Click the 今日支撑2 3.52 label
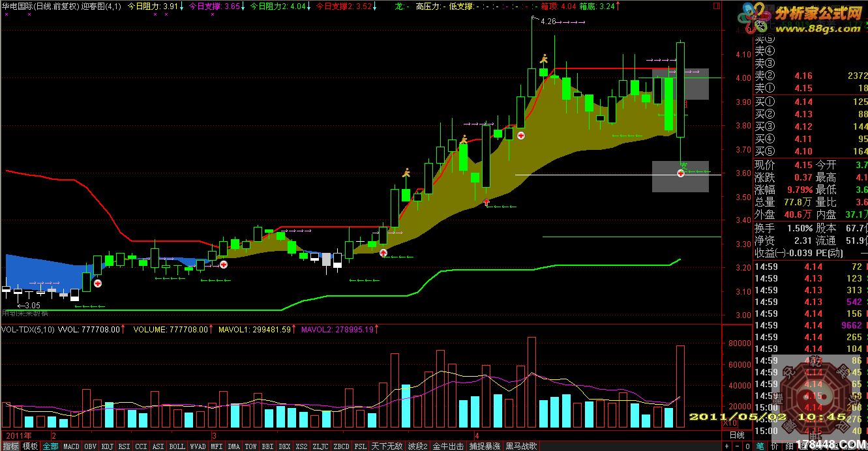The width and height of the screenshot is (868, 451). click(x=344, y=6)
